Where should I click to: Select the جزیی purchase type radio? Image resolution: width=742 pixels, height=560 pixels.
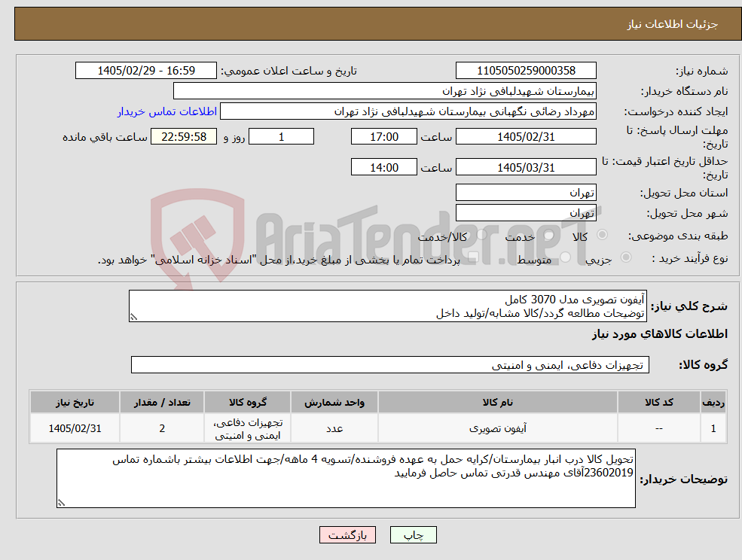coord(625,257)
